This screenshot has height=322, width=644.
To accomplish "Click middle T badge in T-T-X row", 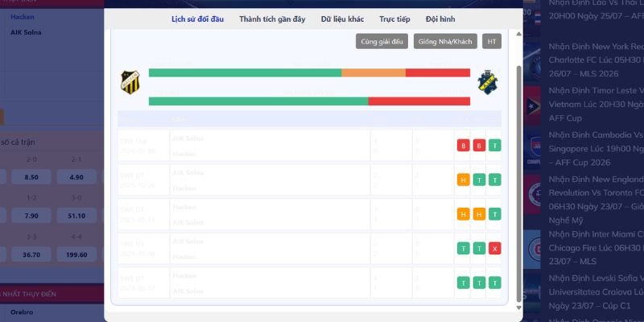I will 479,248.
